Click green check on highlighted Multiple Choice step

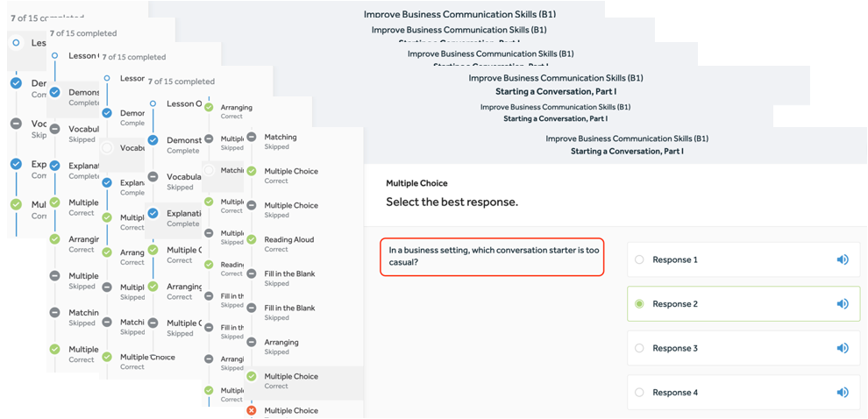(252, 376)
